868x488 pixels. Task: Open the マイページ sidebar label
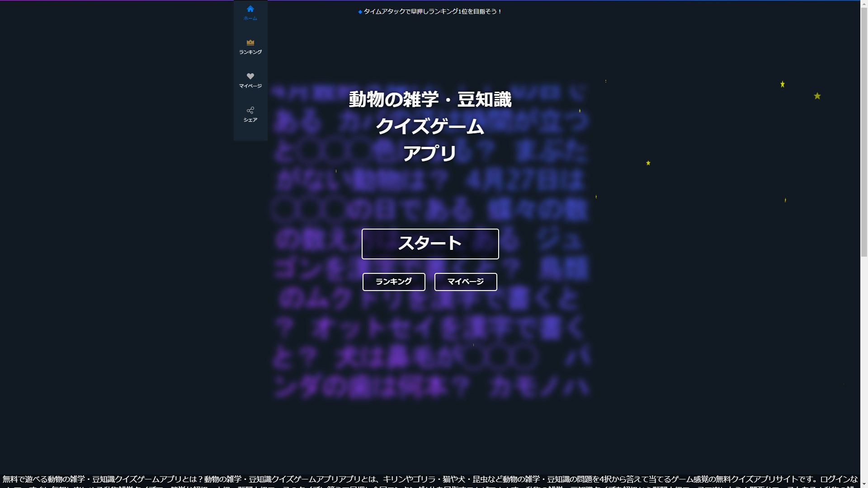[250, 86]
